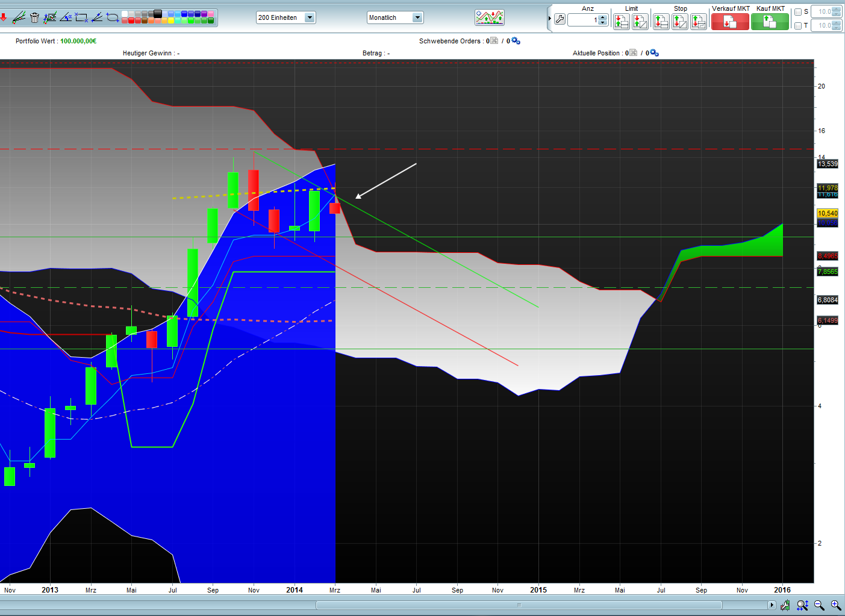The width and height of the screenshot is (845, 616).
Task: Click the 7,8565 green price label
Action: coord(828,272)
